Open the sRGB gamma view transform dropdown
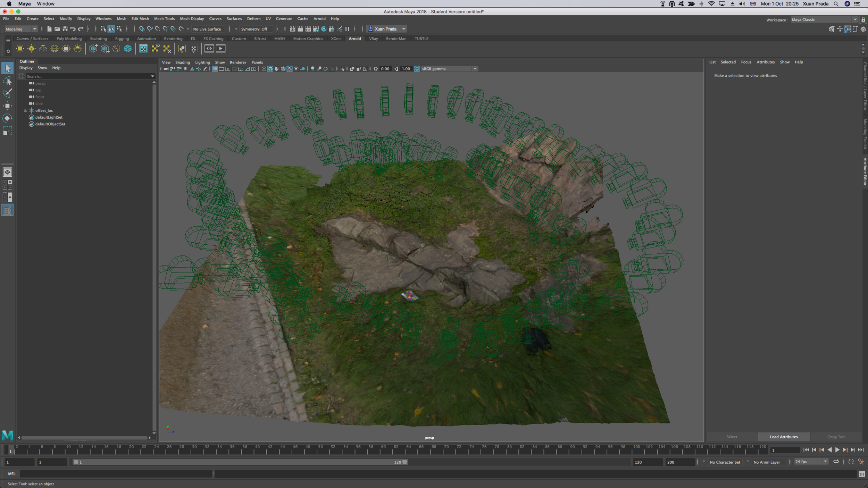The height and width of the screenshot is (488, 868). 475,69
